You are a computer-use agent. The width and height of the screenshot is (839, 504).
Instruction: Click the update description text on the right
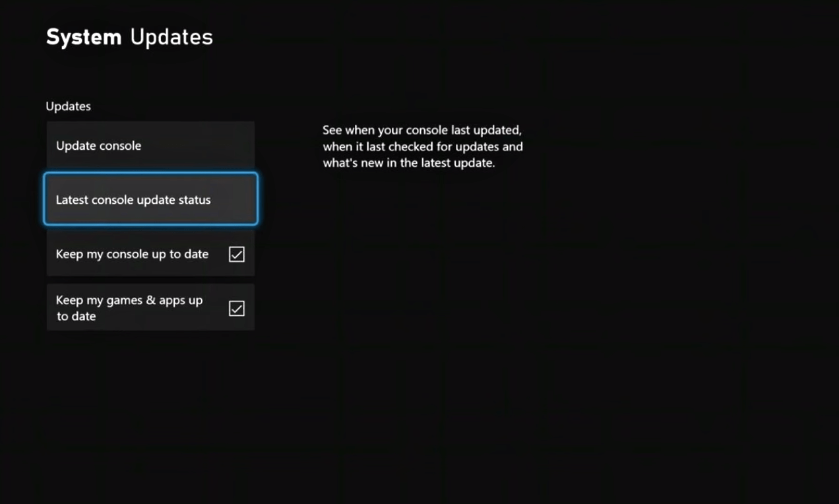point(423,146)
